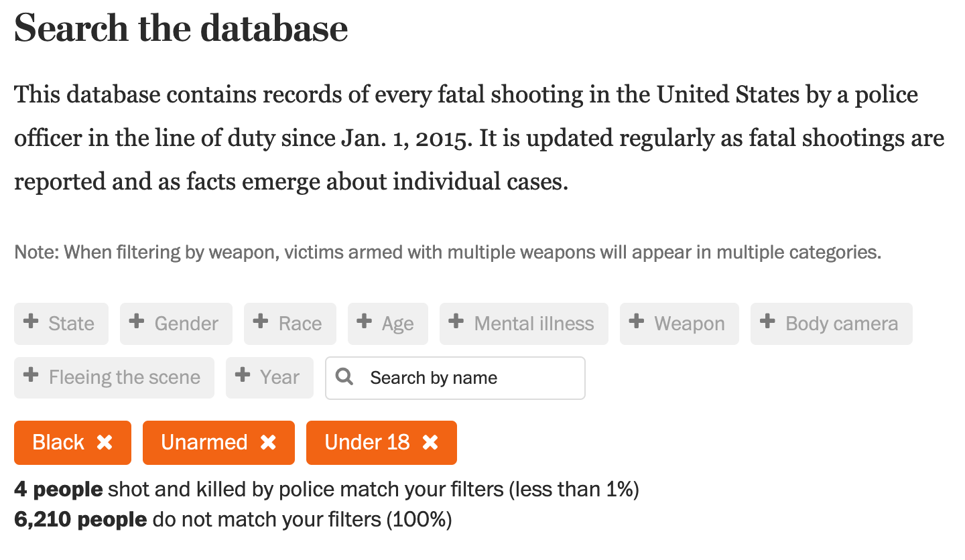
Task: Expand the Mental illness filter
Action: tap(524, 324)
